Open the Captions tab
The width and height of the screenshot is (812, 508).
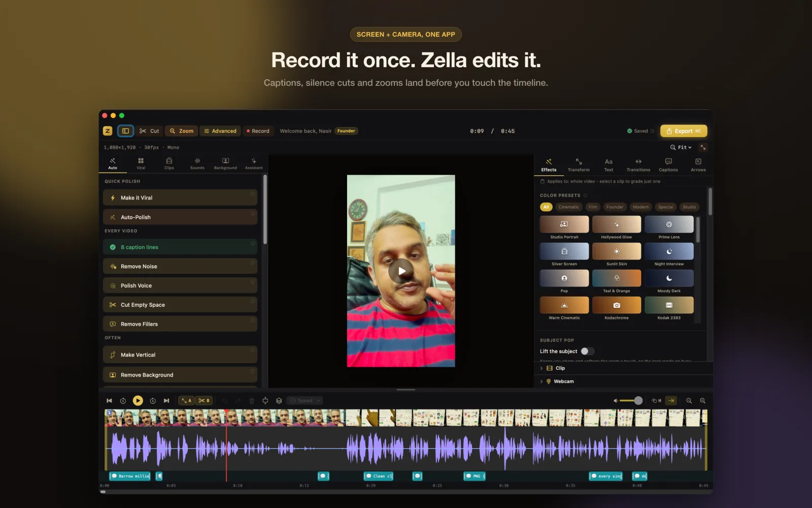click(668, 165)
